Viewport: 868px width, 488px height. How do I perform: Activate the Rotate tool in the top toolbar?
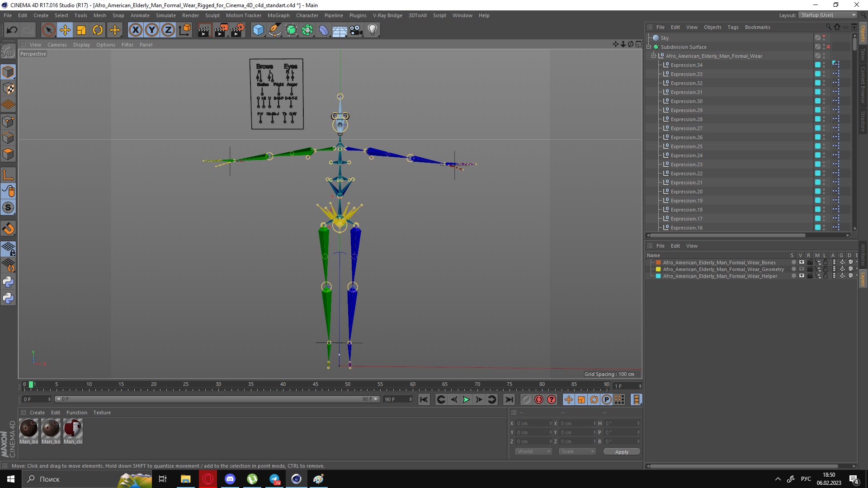98,30
